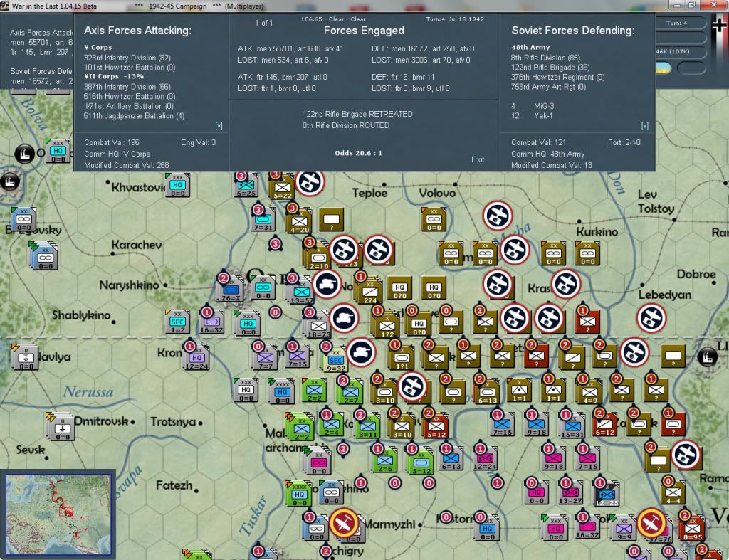Screen dimensions: 729x560
Task: Click 323rd Infantry Division (82) entry
Action: tap(127, 58)
